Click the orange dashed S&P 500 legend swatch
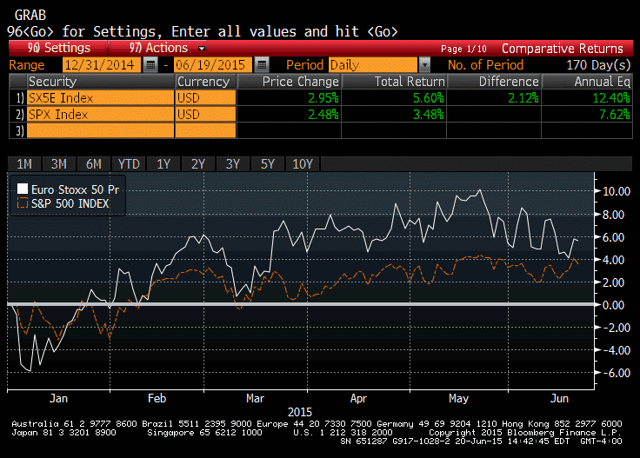Image resolution: width=640 pixels, height=458 pixels. click(x=22, y=203)
